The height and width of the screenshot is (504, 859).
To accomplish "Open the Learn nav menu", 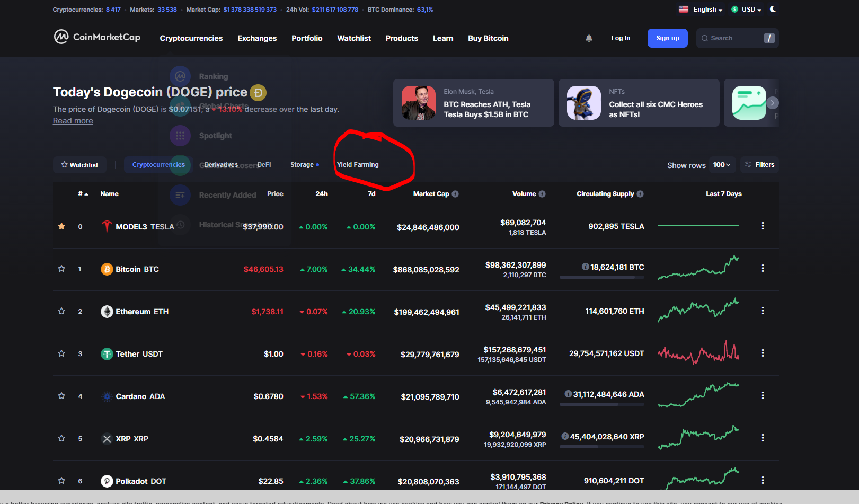I will [443, 38].
